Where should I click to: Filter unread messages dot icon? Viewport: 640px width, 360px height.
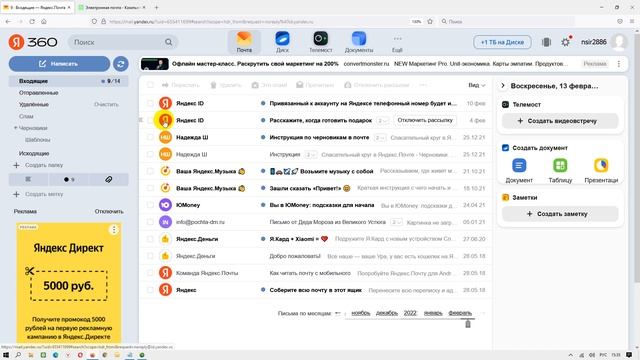pos(69,179)
